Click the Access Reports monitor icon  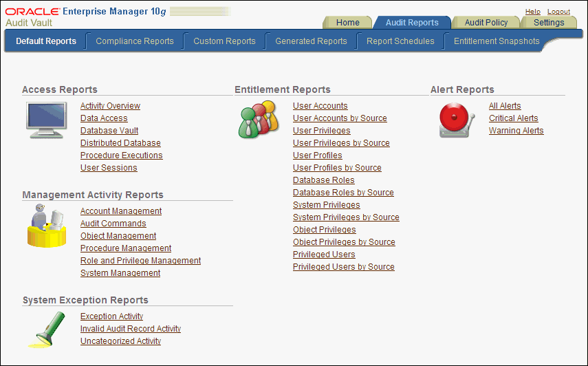[47, 120]
